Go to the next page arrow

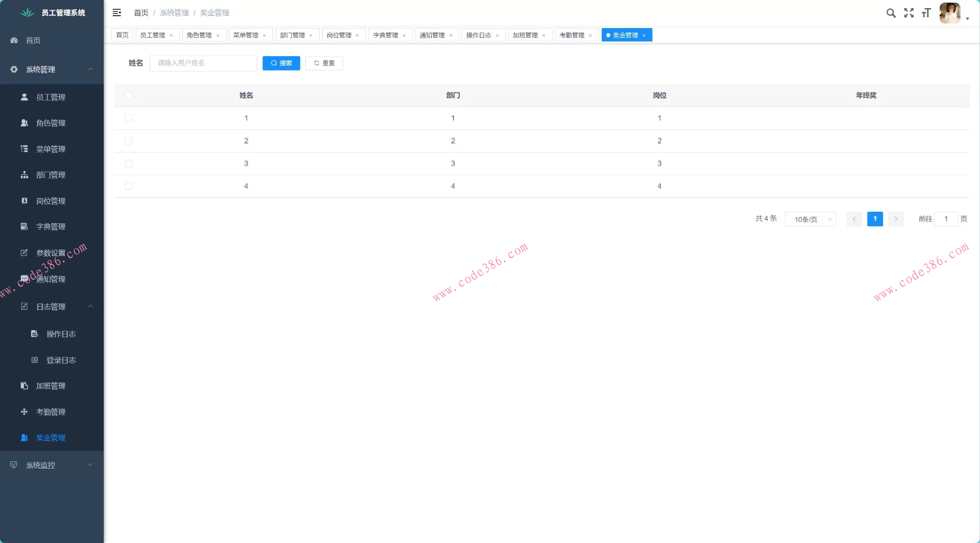(x=896, y=219)
